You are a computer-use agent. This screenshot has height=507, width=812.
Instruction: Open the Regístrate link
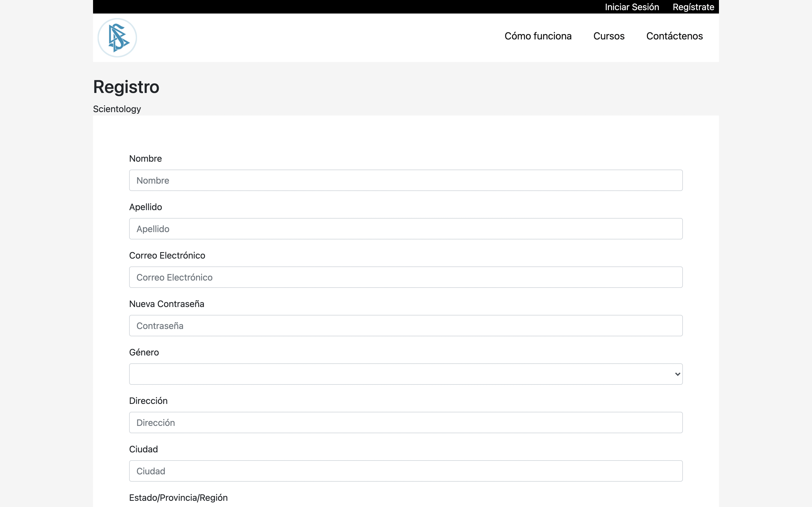[693, 7]
